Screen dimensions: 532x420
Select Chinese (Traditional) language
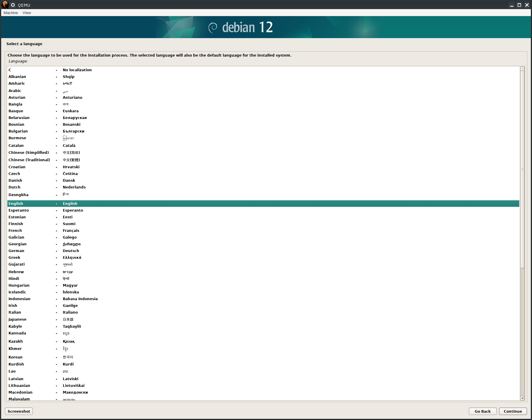(x=263, y=160)
